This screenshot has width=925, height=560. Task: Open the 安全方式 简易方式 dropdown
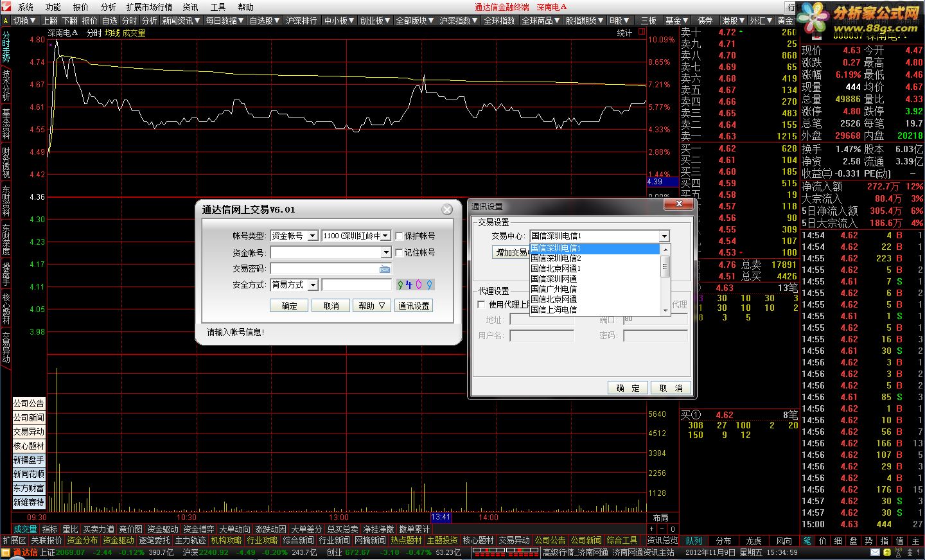click(x=313, y=284)
